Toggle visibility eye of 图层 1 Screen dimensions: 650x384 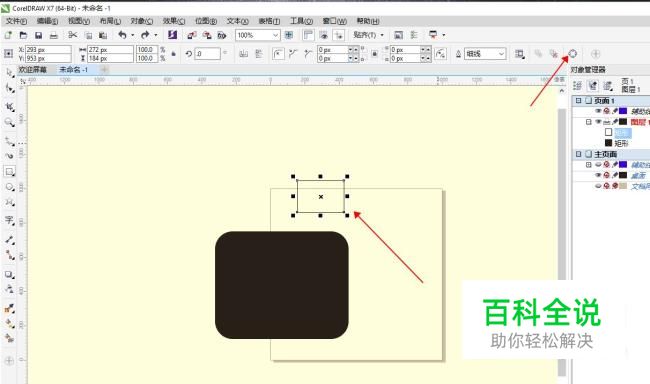598,122
